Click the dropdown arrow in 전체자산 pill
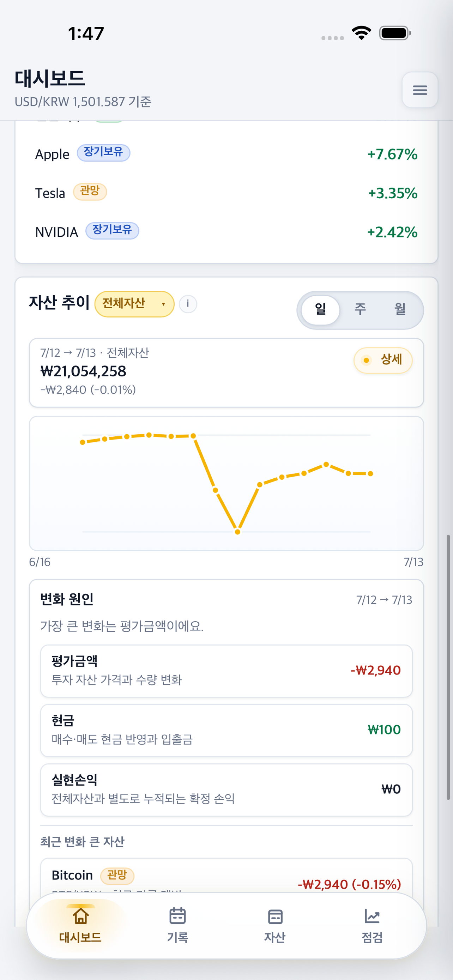This screenshot has height=980, width=453. tap(164, 304)
